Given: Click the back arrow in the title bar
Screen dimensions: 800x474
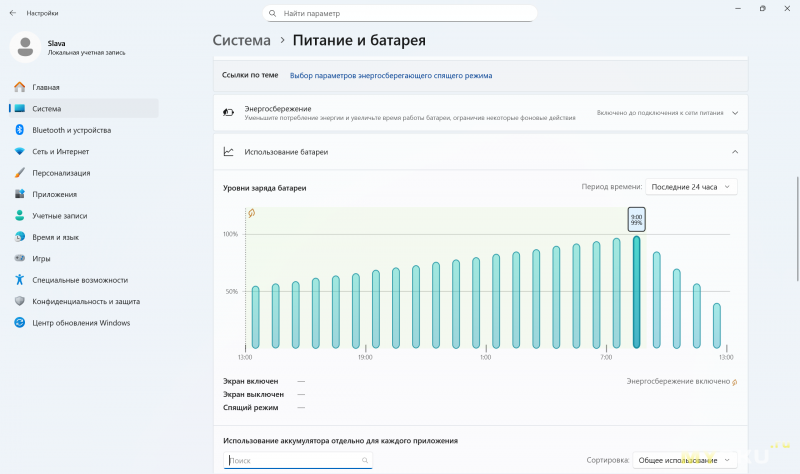Looking at the screenshot, I should coord(13,14).
